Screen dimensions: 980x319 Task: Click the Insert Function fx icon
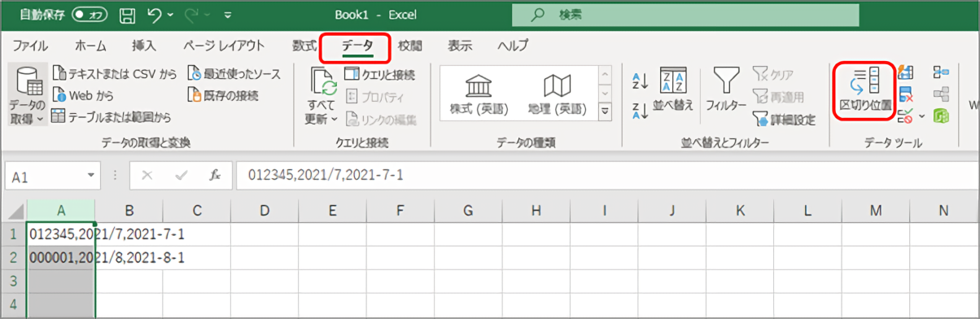coord(215,175)
